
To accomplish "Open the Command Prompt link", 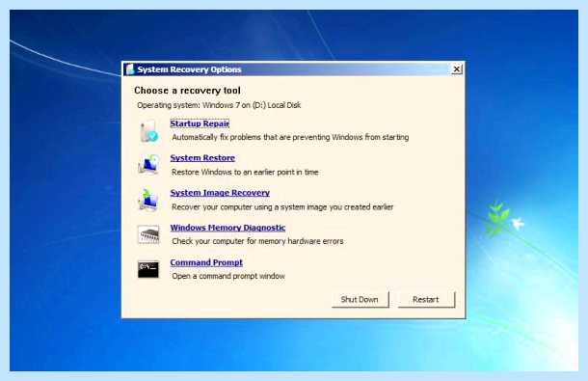I will click(206, 262).
